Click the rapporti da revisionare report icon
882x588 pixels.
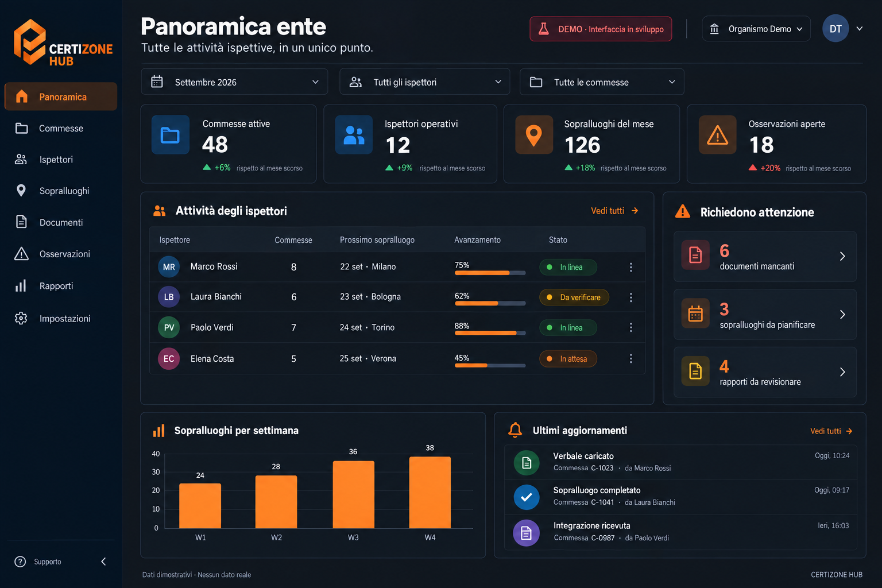(695, 371)
